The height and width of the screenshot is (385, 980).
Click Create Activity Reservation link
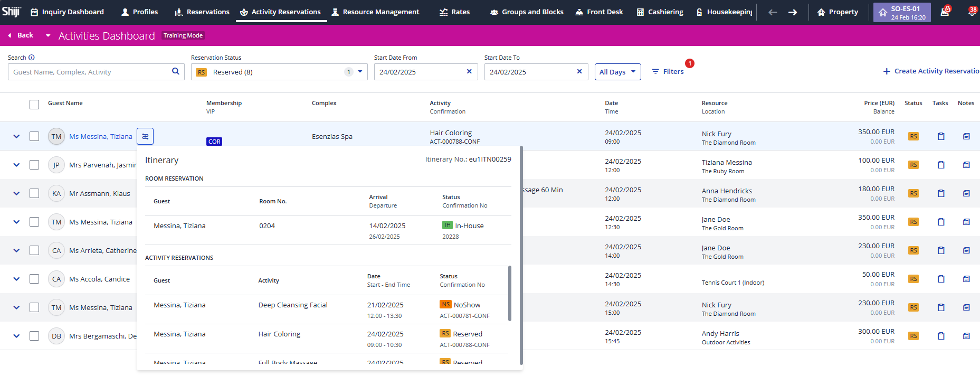[x=931, y=71]
